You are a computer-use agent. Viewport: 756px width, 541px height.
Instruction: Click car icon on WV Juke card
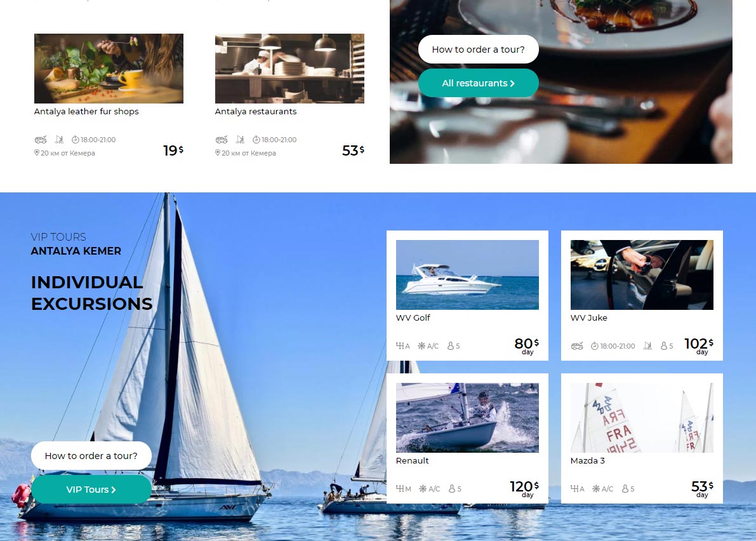tap(576, 345)
